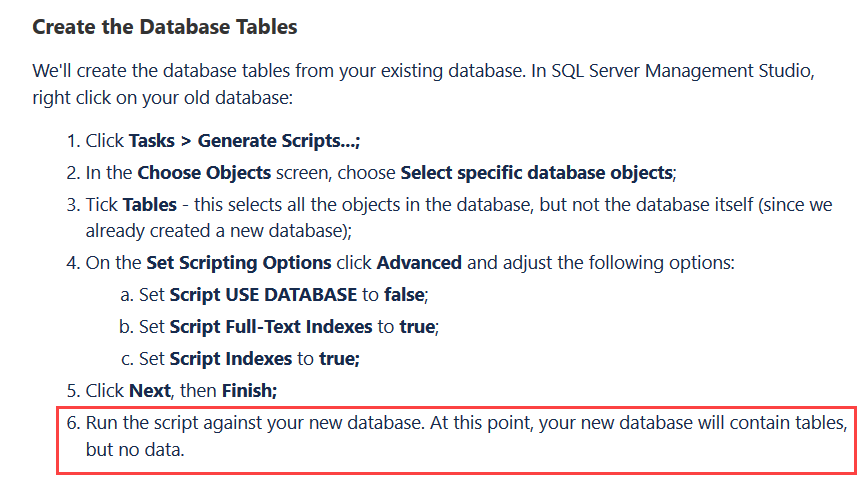Click 'right click on your old database:' text
Viewport: 865px width, 486px height.
pyautogui.click(x=163, y=98)
